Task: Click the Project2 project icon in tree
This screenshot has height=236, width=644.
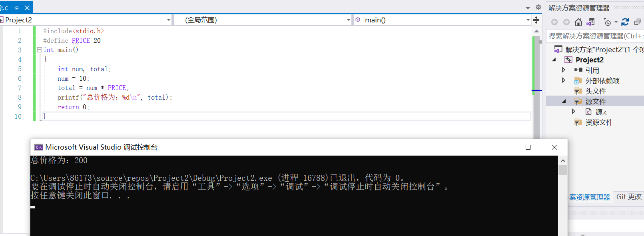Action: pos(568,60)
